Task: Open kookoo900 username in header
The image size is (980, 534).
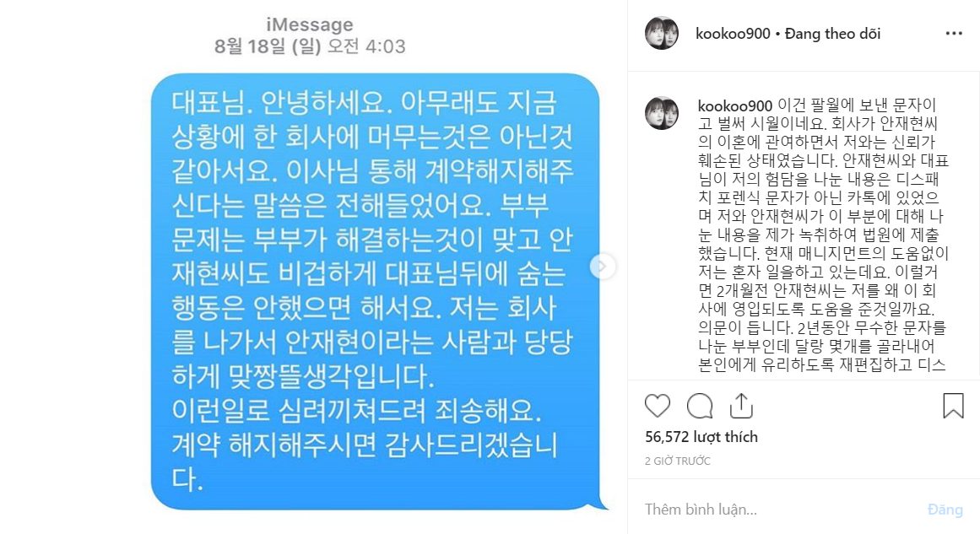Action: coord(733,34)
